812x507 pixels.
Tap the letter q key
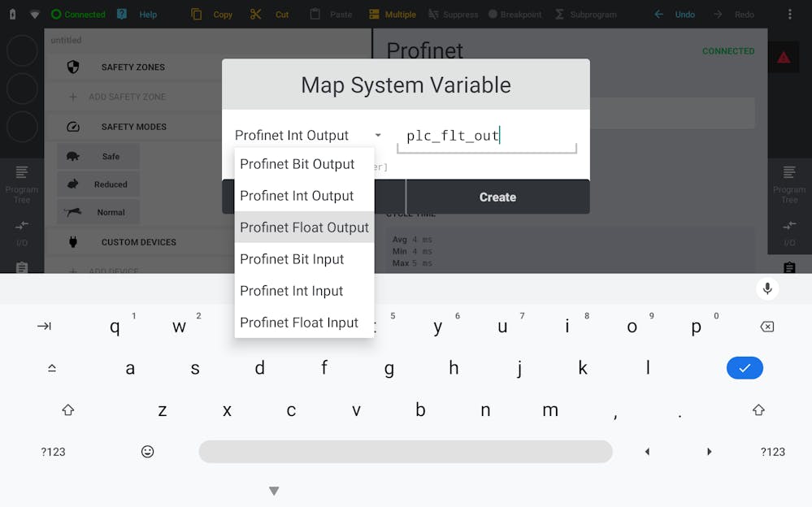pos(115,327)
